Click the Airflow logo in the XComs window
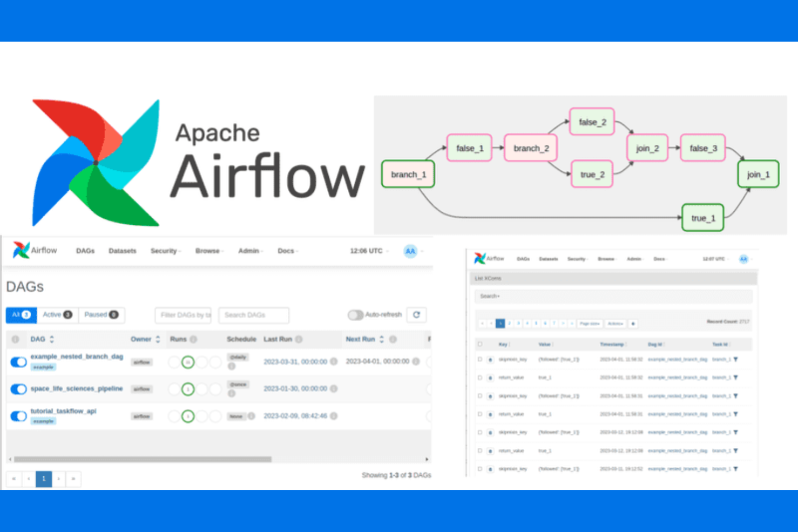The image size is (798, 532). click(x=489, y=259)
